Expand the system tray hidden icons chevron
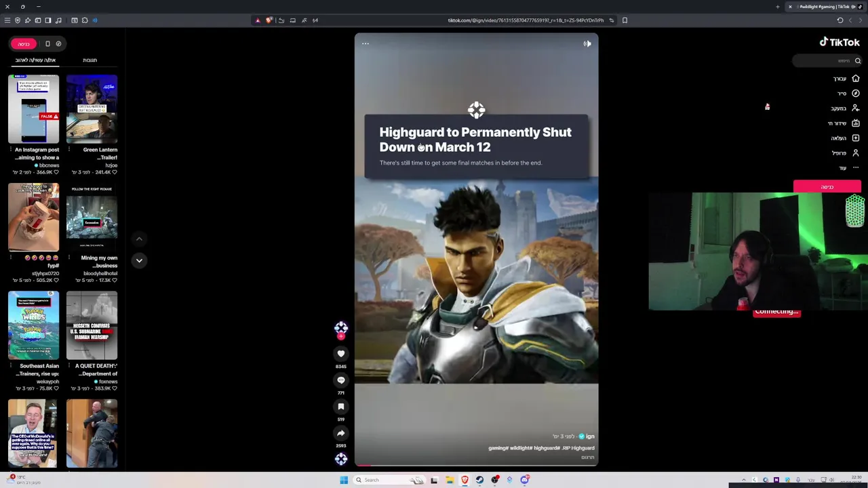The image size is (868, 488). click(x=744, y=480)
